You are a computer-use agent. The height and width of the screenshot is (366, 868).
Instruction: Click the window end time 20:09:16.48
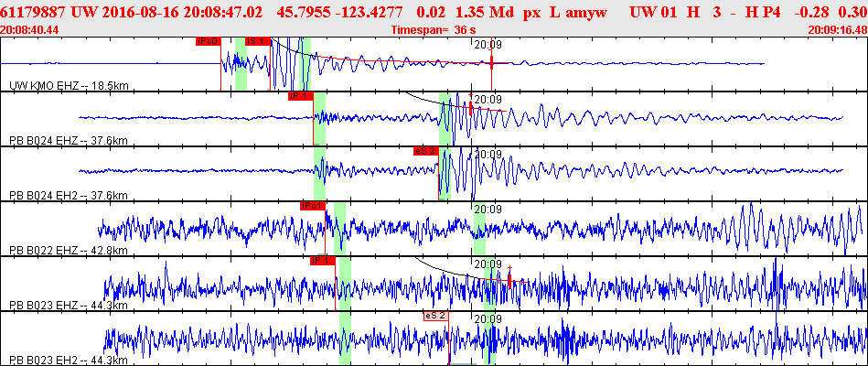838,29
